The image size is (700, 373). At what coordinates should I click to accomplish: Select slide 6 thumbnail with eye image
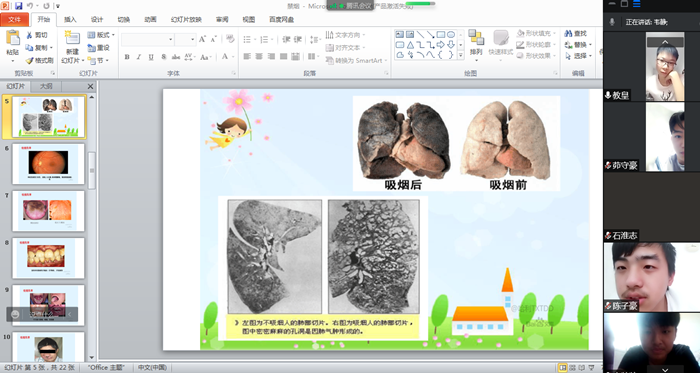(x=48, y=164)
